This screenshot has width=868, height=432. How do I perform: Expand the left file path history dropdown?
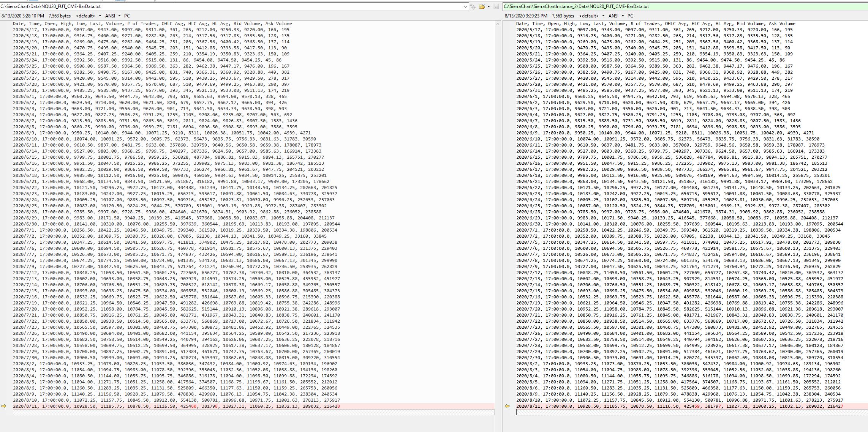click(x=466, y=6)
